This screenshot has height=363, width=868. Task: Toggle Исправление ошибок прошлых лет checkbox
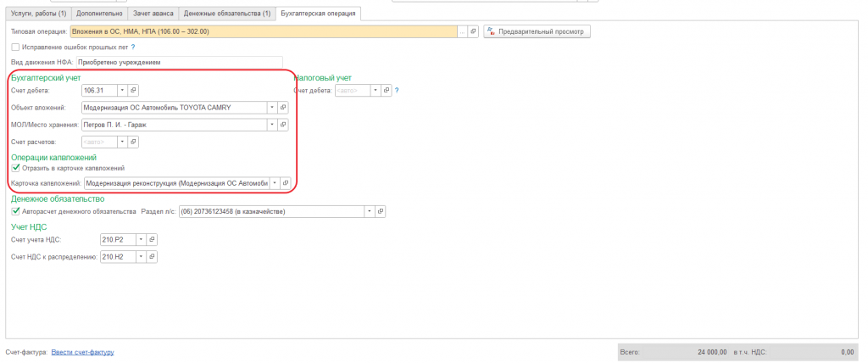15,47
